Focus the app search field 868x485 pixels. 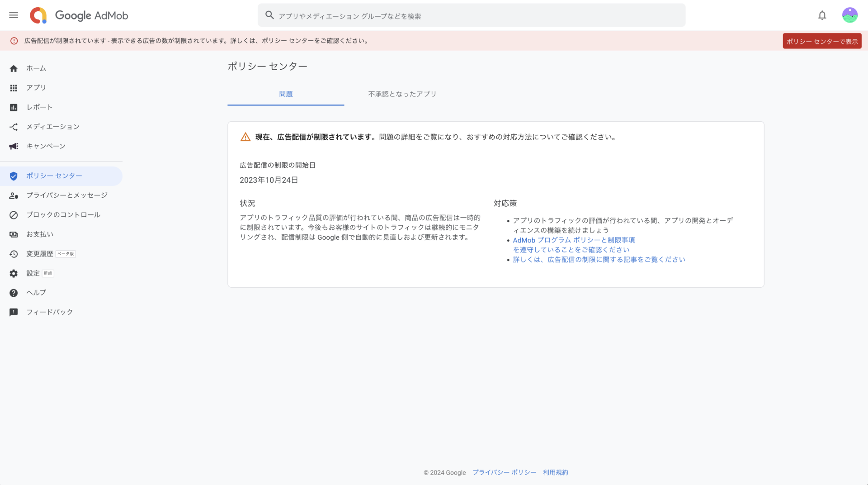point(472,15)
